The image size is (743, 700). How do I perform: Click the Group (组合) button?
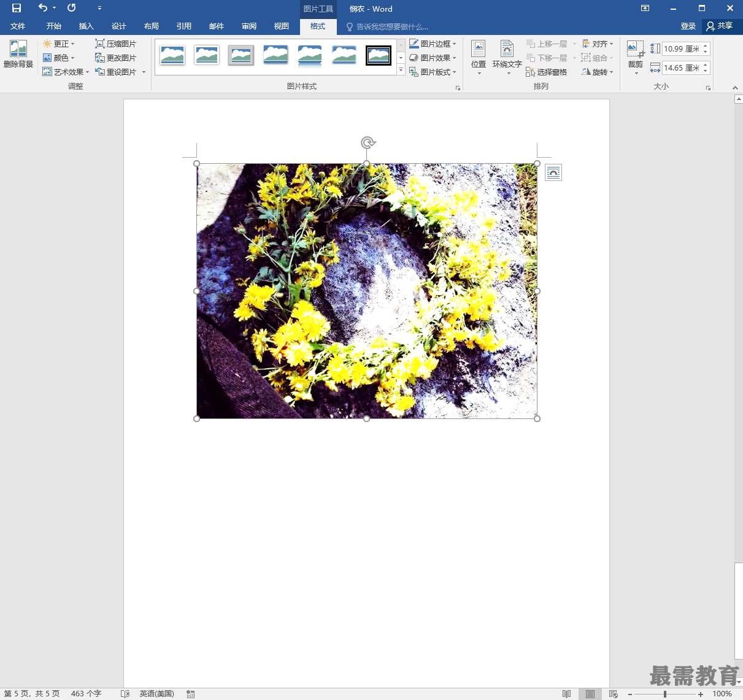(598, 58)
